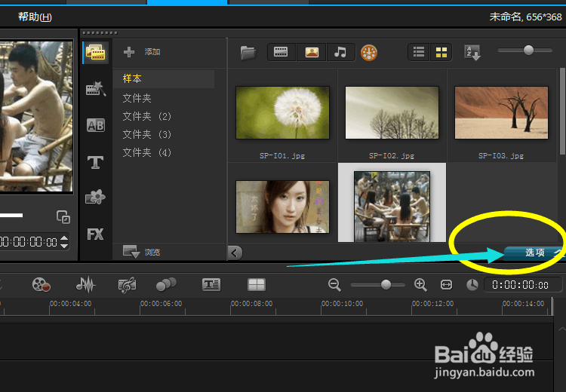This screenshot has width=566, height=392.
Task: Select the Media library panel icon
Action: [x=96, y=53]
